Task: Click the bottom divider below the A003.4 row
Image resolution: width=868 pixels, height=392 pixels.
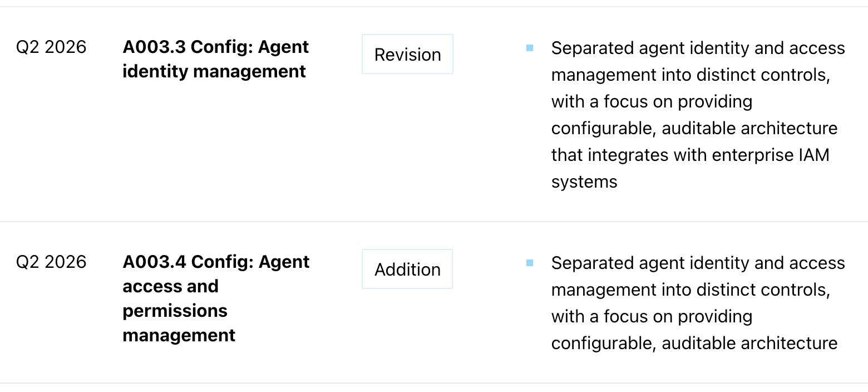Action: [434, 383]
